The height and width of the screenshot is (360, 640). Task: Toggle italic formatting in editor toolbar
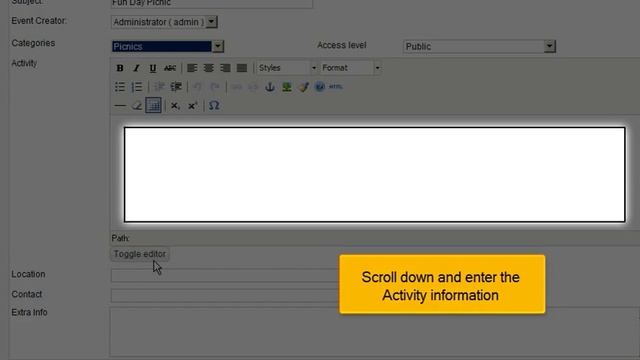point(136,68)
